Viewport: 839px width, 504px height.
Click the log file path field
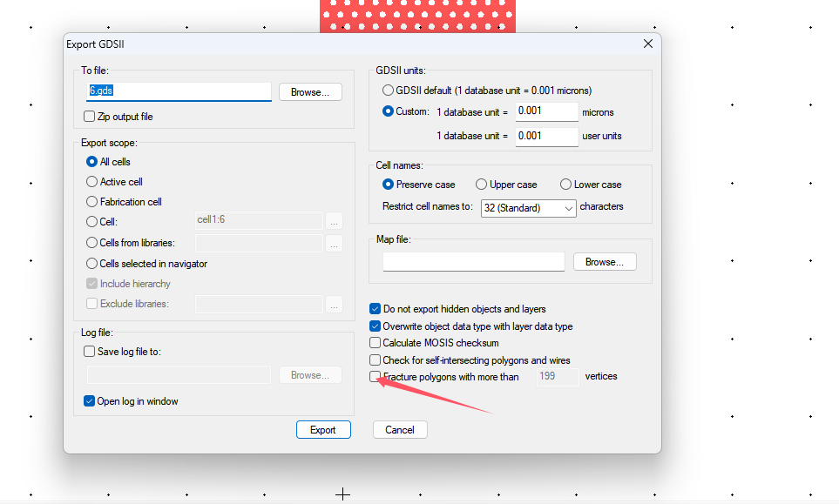179,374
